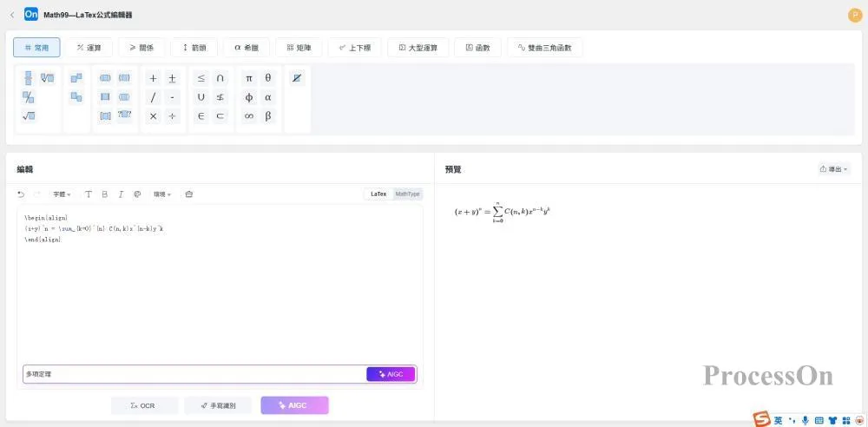Insert the plus-minus symbol
The width and height of the screenshot is (868, 427).
coord(172,78)
